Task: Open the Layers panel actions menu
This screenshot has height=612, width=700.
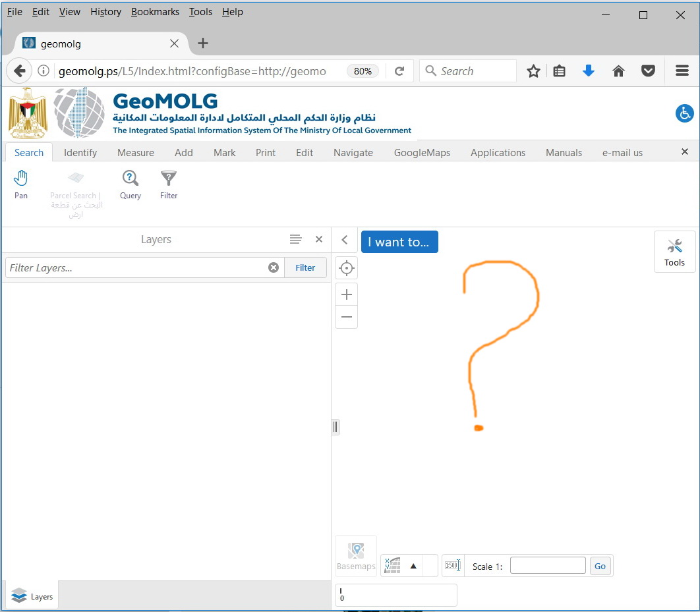Action: [295, 240]
